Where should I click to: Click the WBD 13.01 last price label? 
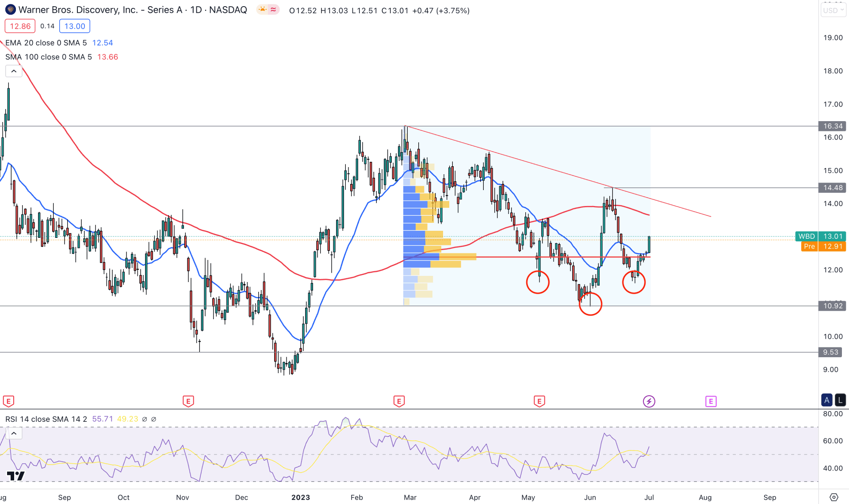pos(820,236)
